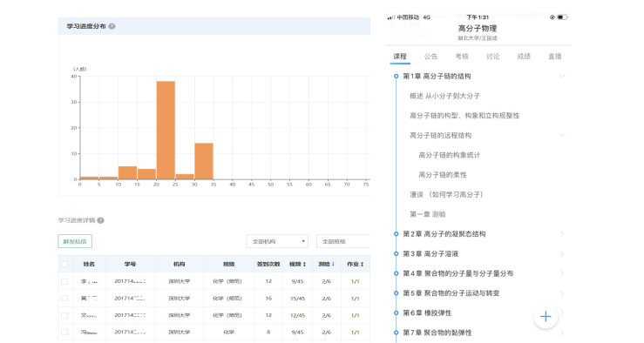The image size is (644, 343).
Task: Tick checkbox for row with 12/45 videos
Action: 64,315
